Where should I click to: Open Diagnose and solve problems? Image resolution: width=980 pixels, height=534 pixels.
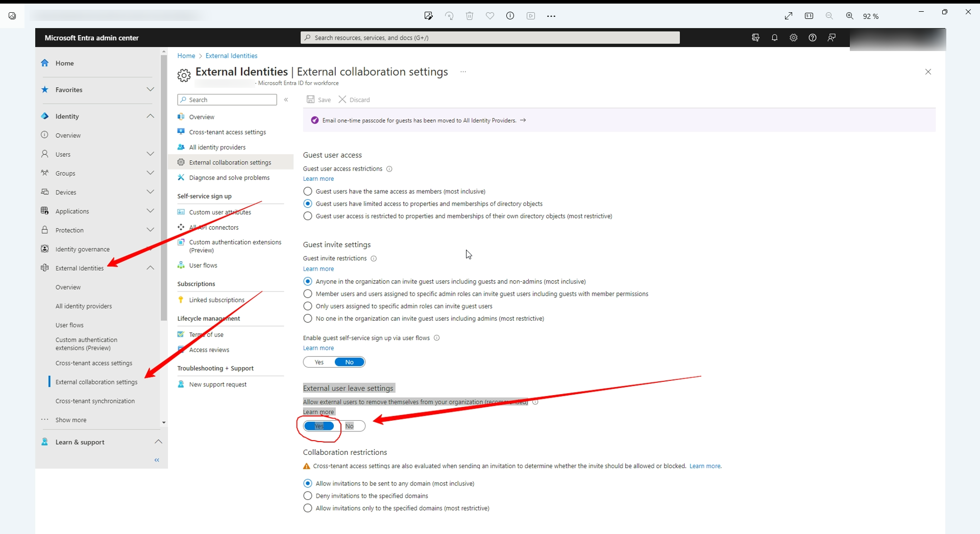pyautogui.click(x=229, y=178)
